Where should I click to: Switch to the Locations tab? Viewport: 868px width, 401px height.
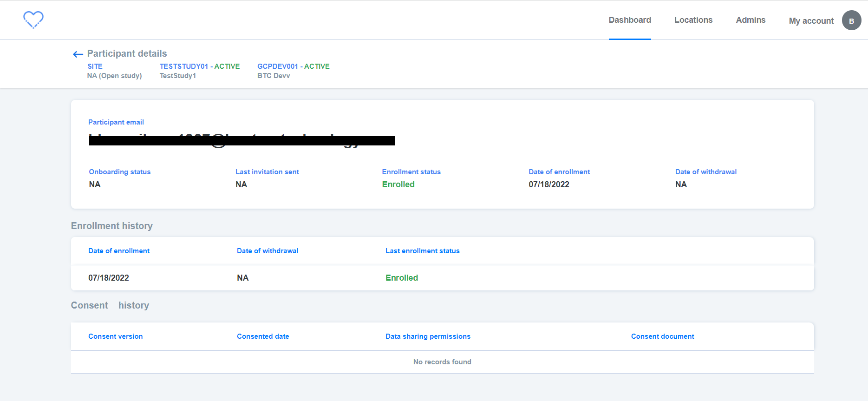pyautogui.click(x=693, y=20)
